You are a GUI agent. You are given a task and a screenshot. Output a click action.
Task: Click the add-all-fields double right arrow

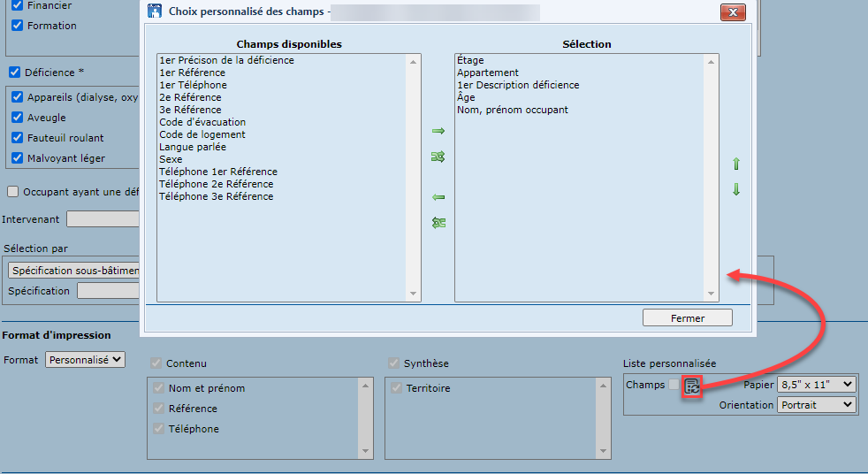tap(438, 157)
